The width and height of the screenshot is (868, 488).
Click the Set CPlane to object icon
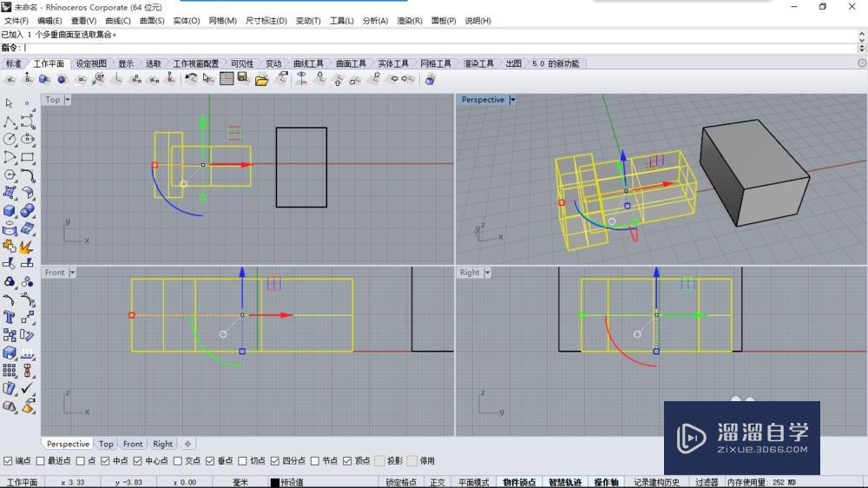[x=45, y=79]
